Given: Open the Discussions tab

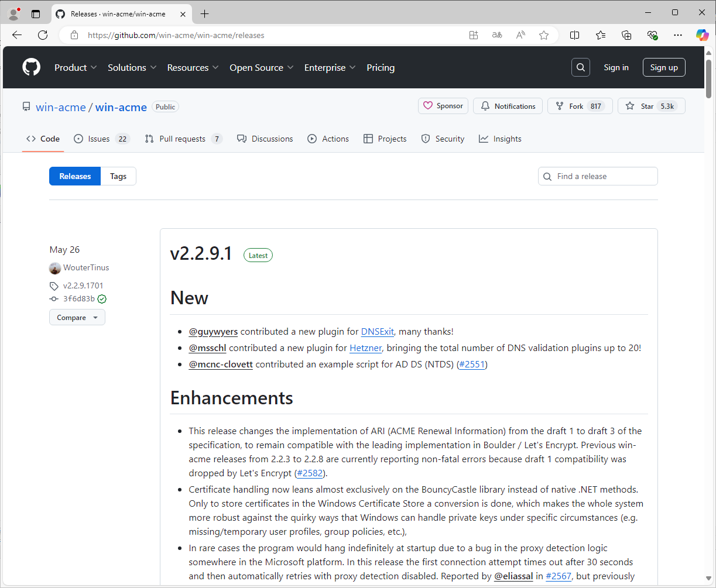Looking at the screenshot, I should pyautogui.click(x=265, y=139).
